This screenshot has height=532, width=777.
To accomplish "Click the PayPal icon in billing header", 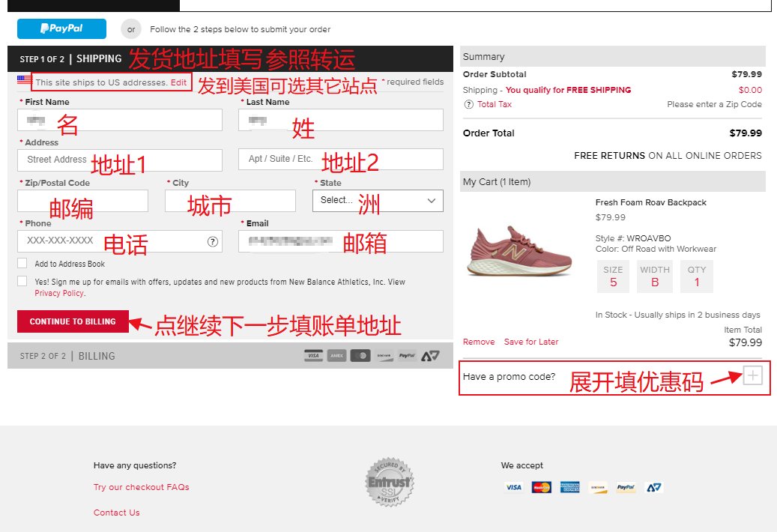I will click(x=407, y=356).
